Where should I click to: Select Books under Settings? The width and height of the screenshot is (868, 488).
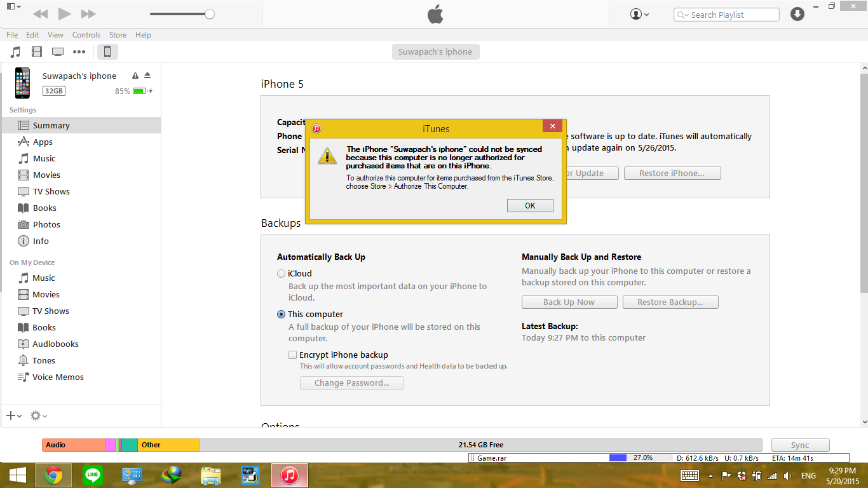81,208
